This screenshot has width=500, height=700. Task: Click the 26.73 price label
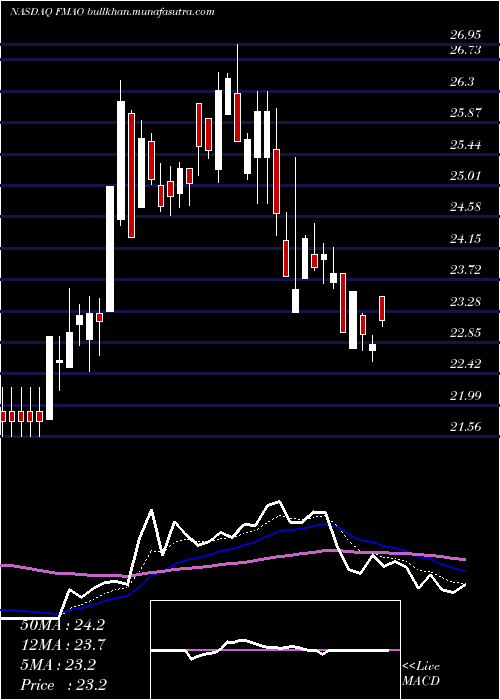point(466,50)
